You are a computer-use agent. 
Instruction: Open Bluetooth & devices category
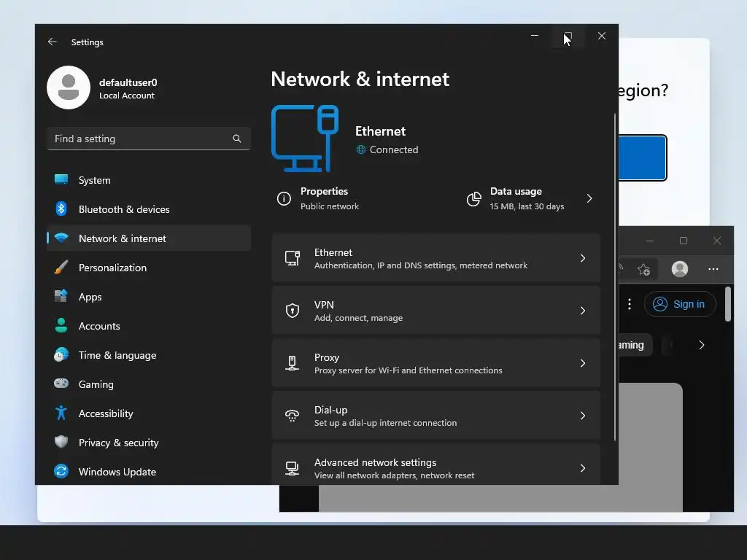149,209
